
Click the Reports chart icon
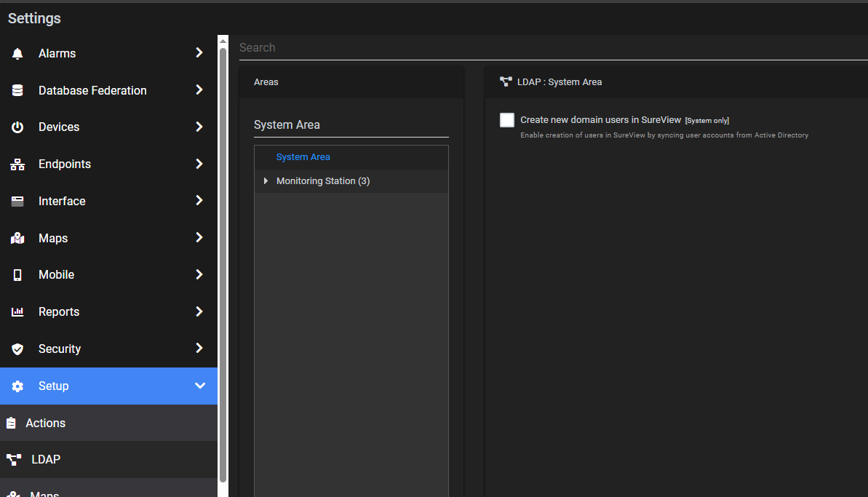click(17, 312)
